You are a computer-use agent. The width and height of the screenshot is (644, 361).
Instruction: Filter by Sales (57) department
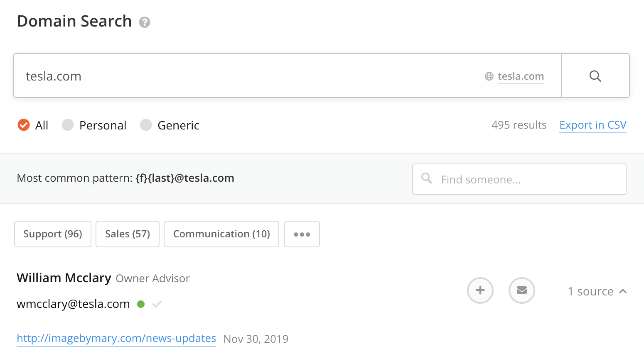tap(128, 234)
